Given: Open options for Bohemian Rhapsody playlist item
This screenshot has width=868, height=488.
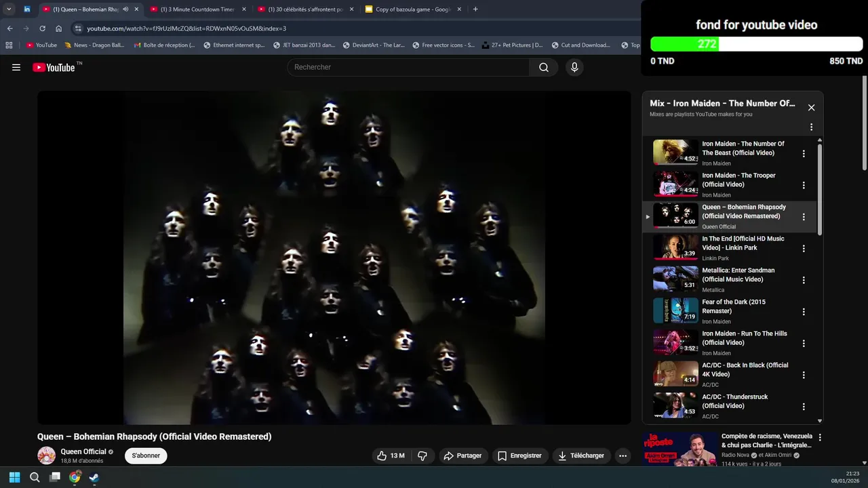Looking at the screenshot, I should point(804,217).
